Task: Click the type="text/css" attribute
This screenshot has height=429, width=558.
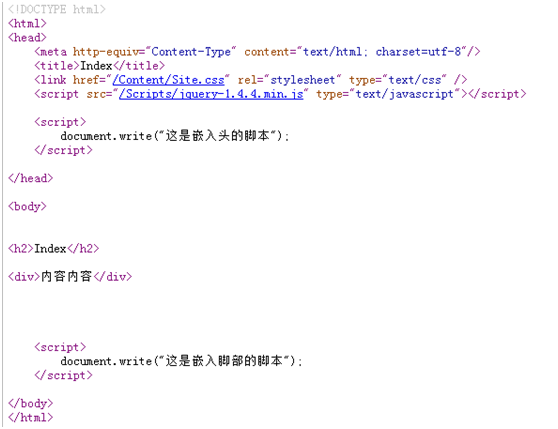Action: tap(398, 80)
